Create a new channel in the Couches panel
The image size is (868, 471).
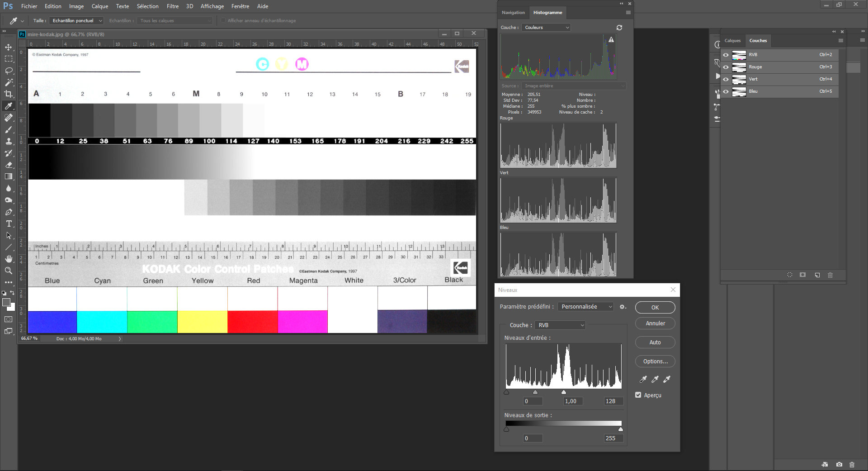point(817,275)
